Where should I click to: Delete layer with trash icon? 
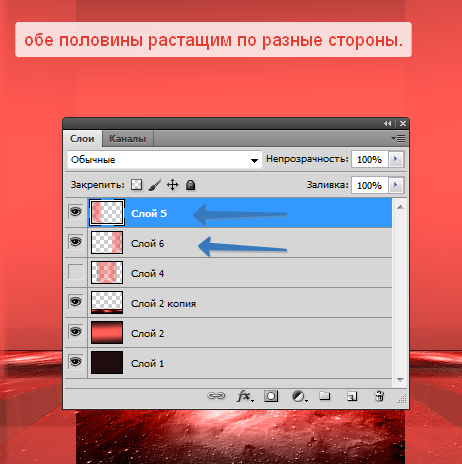coord(379,396)
